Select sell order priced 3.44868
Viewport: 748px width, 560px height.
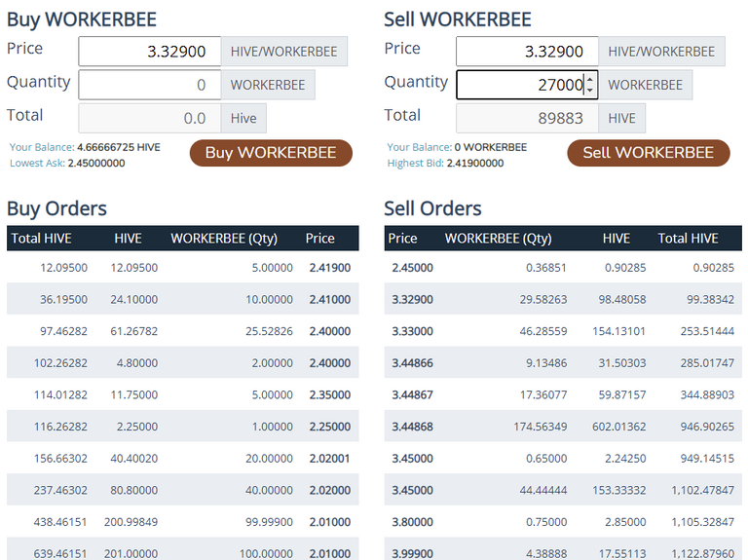[x=563, y=427]
